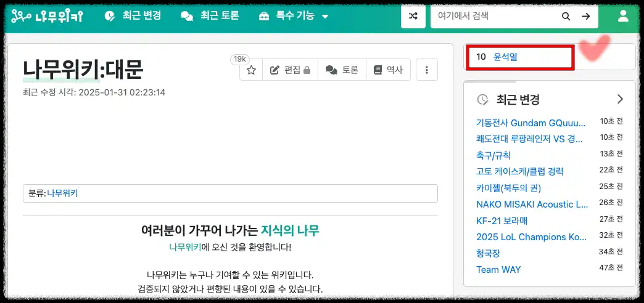Image resolution: width=644 pixels, height=303 pixels.
Task: Open NAKO MISAKI Acoustic L... link
Action: pos(532,204)
